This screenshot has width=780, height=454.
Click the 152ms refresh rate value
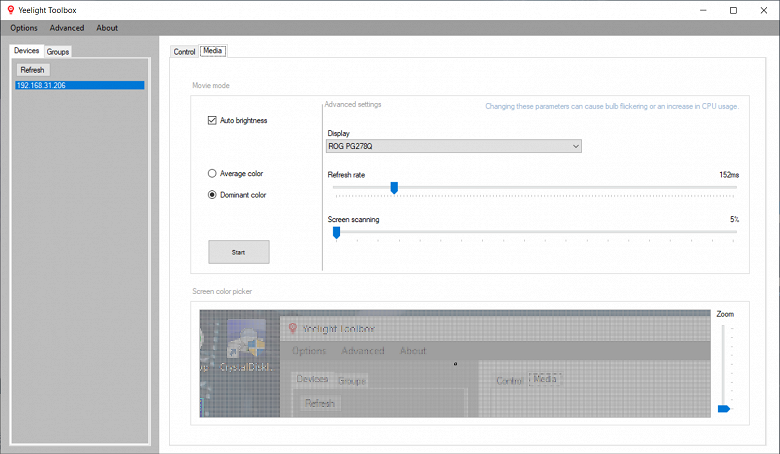point(729,175)
